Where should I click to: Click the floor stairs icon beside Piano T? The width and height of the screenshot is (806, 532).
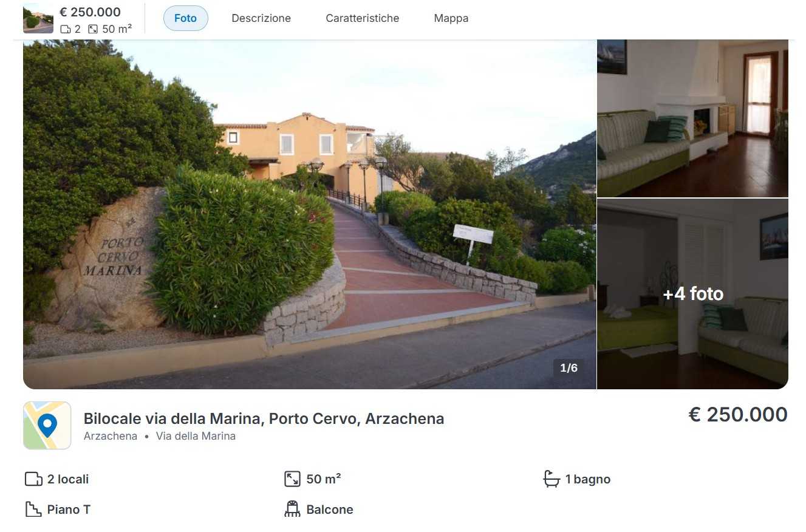point(33,509)
